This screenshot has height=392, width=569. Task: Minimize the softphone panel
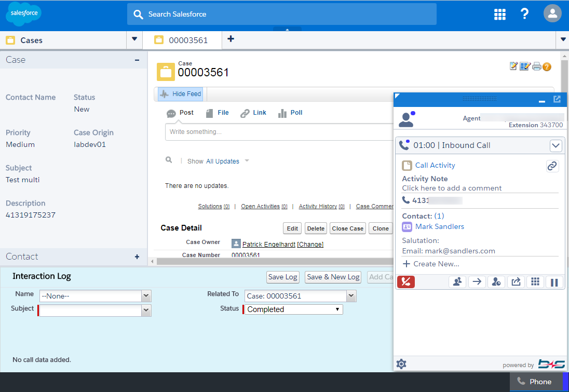pos(542,101)
